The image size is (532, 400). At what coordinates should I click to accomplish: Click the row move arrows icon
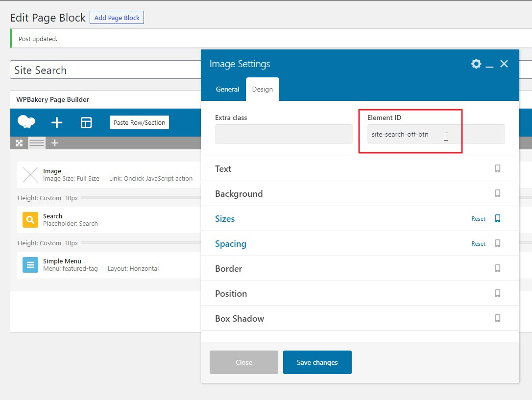[19, 143]
